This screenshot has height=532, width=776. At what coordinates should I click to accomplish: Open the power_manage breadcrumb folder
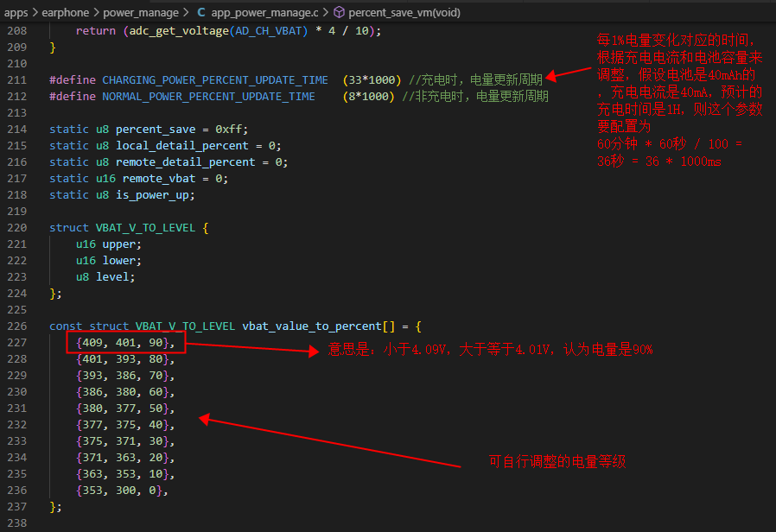(141, 12)
